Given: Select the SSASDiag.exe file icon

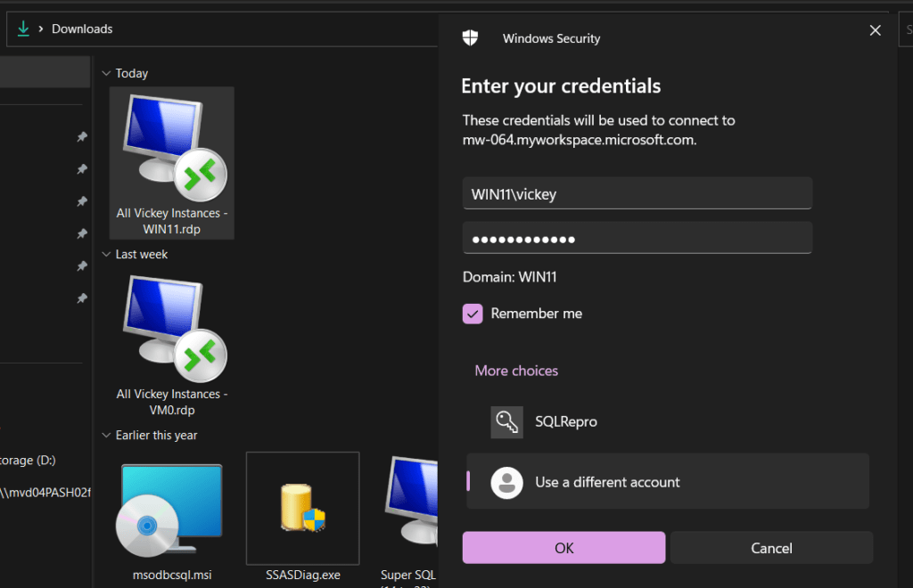Looking at the screenshot, I should [x=303, y=509].
